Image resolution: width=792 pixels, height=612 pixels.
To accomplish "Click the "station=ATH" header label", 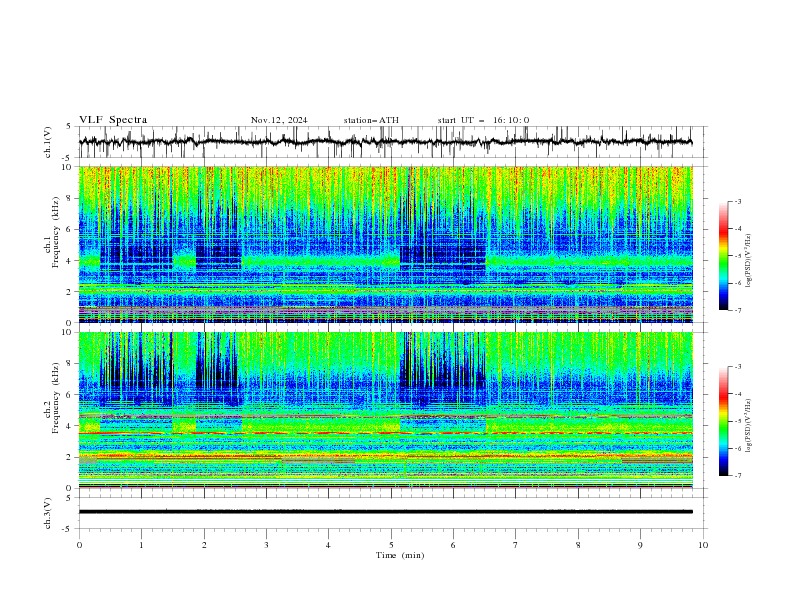I will point(371,120).
